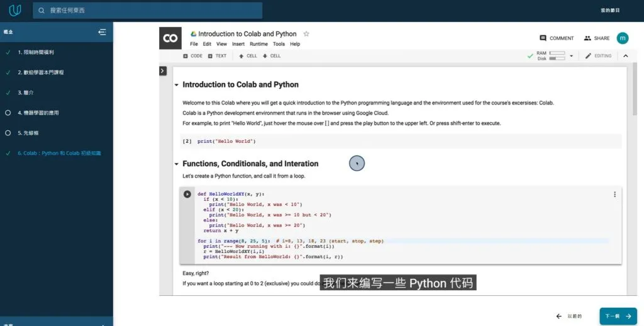Click the Udacity logo icon
This screenshot has width=644, height=326.
click(15, 10)
